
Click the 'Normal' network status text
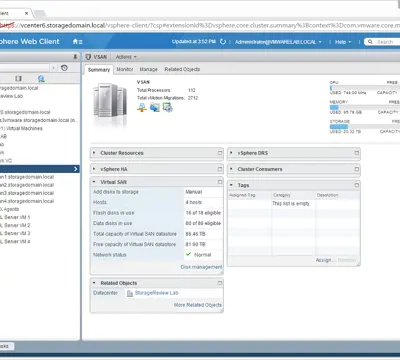[x=203, y=255]
